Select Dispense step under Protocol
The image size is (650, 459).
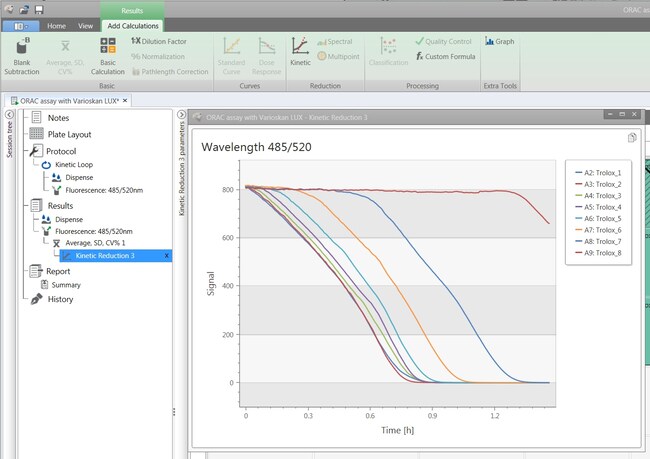pyautogui.click(x=79, y=177)
